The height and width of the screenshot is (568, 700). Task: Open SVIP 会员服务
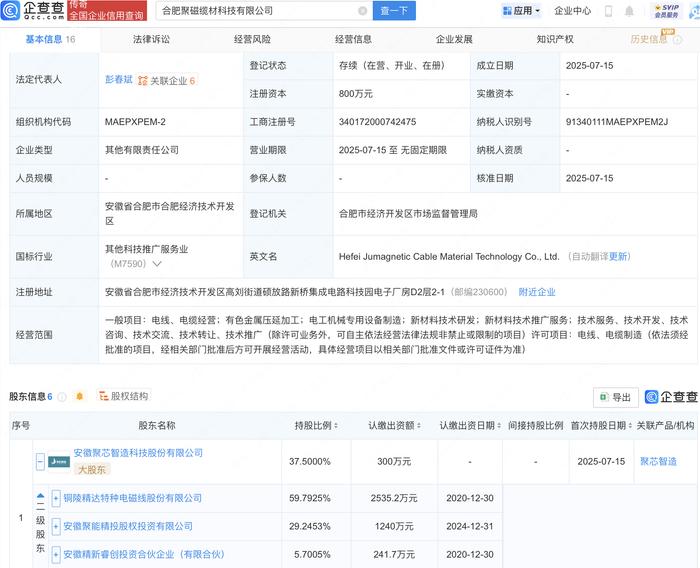[666, 11]
